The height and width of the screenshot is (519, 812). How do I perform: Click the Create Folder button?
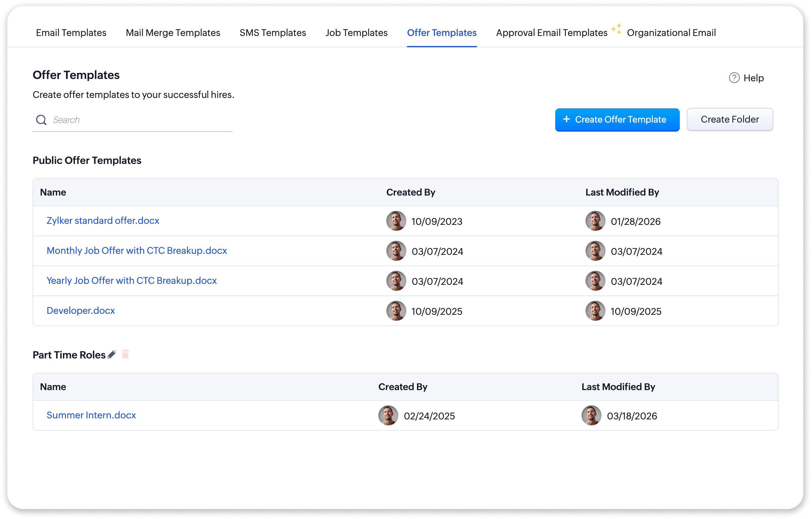coord(729,119)
